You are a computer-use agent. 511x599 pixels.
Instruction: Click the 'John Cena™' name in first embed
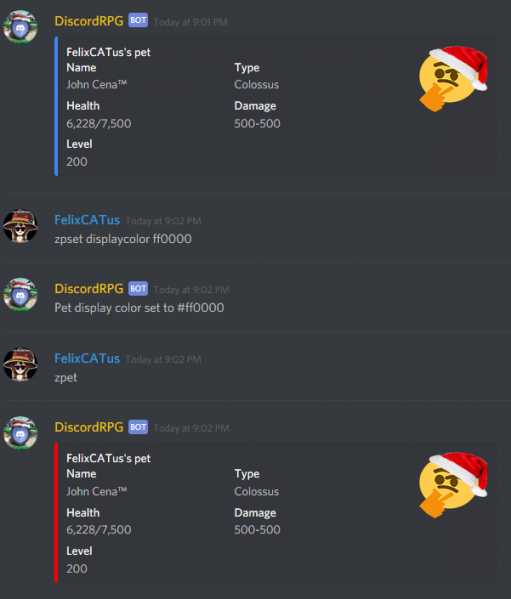(x=97, y=84)
